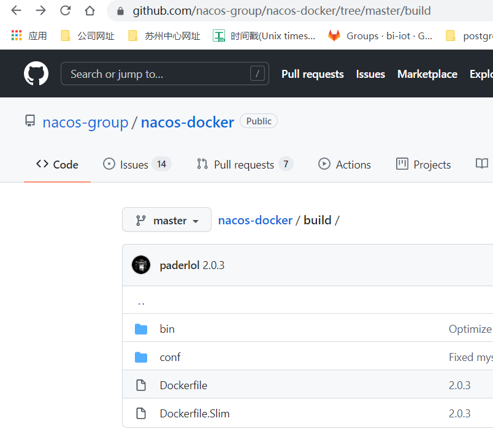Expand the master branch selector

[166, 219]
